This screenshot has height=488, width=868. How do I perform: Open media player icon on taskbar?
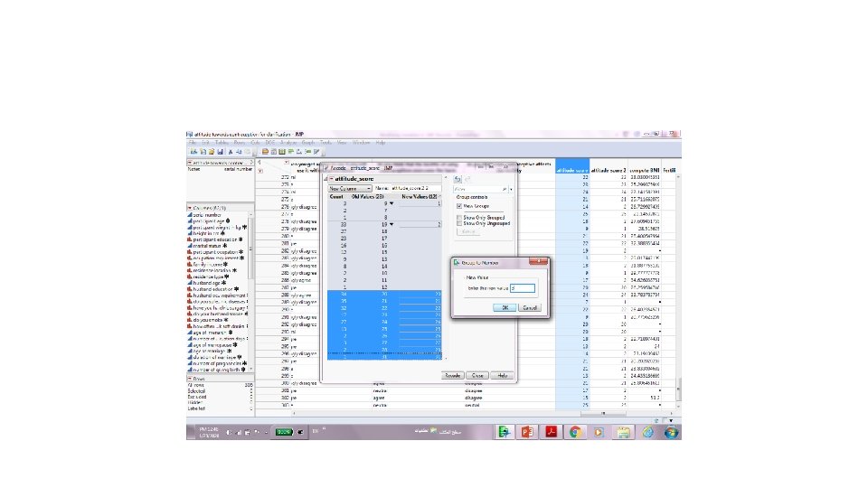[599, 432]
